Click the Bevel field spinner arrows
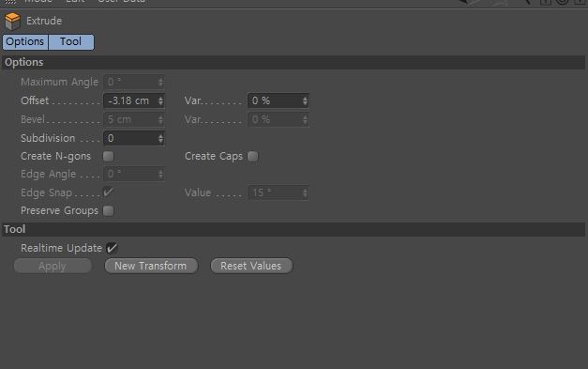Screen dimensions: 588x369 point(161,120)
